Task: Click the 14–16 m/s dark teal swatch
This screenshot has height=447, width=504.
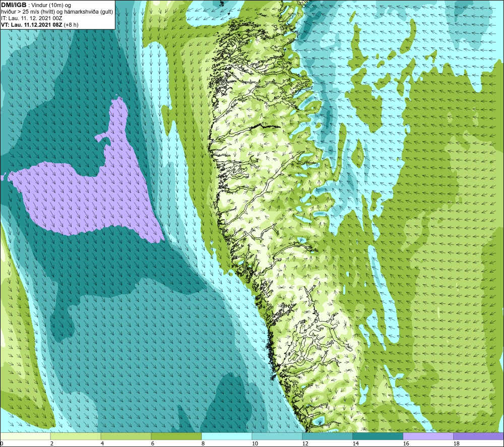Action: pyautogui.click(x=377, y=436)
